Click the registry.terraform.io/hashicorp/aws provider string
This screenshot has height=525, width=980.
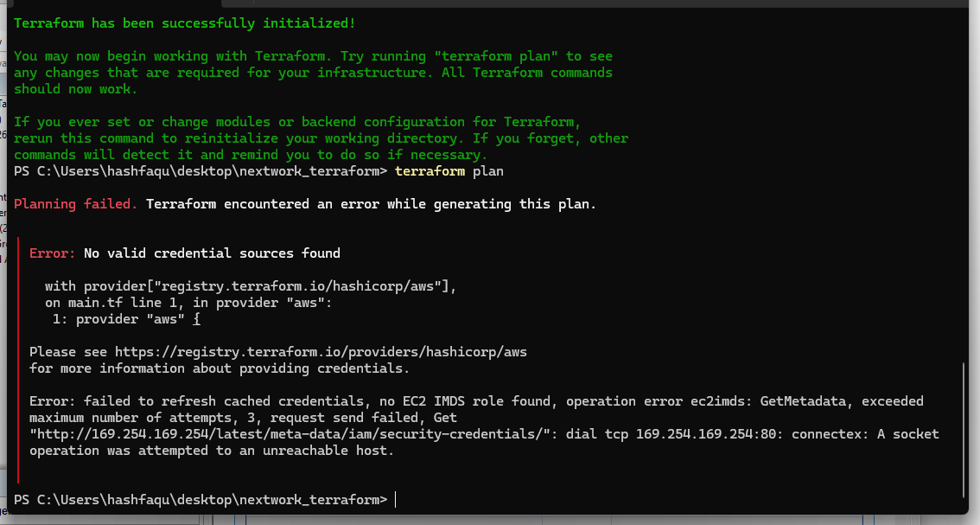[297, 286]
